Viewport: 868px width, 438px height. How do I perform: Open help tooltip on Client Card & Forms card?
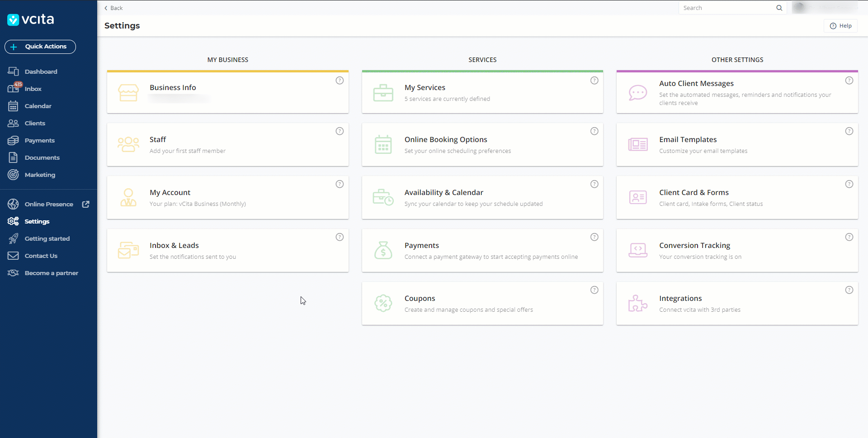point(849,184)
